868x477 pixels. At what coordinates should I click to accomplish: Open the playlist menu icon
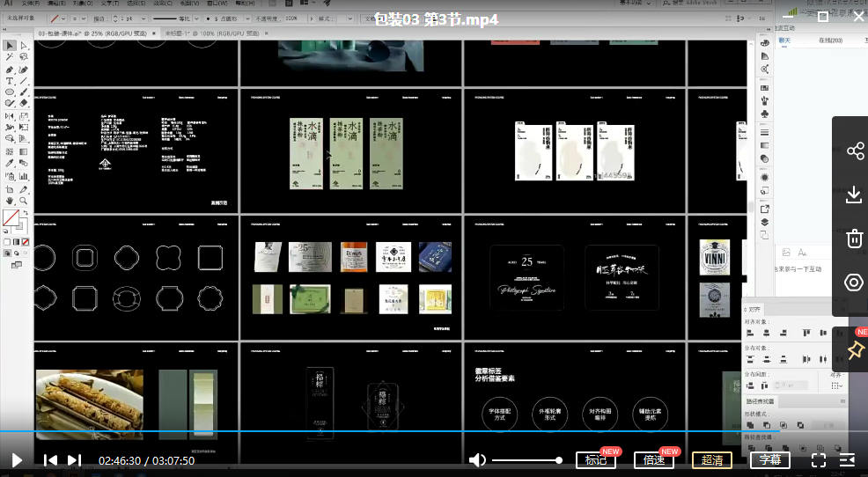[847, 460]
